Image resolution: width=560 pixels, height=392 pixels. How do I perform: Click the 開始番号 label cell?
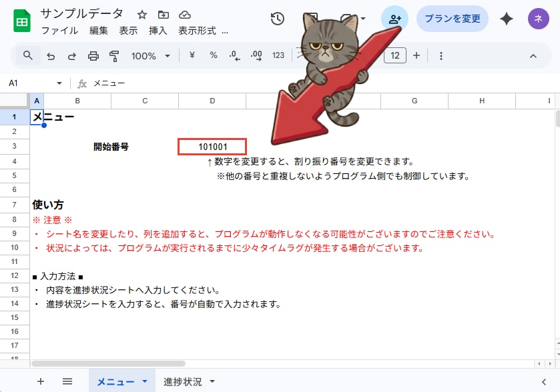point(111,147)
